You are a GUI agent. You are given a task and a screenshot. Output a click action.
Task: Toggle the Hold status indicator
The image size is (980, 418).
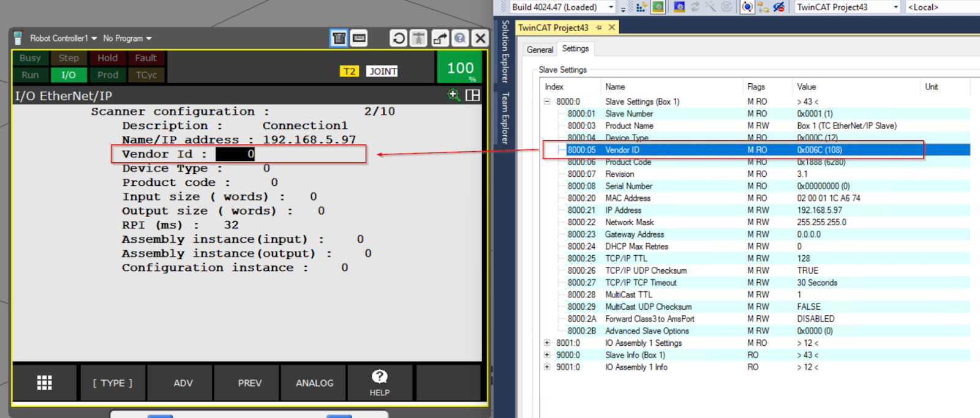click(107, 58)
